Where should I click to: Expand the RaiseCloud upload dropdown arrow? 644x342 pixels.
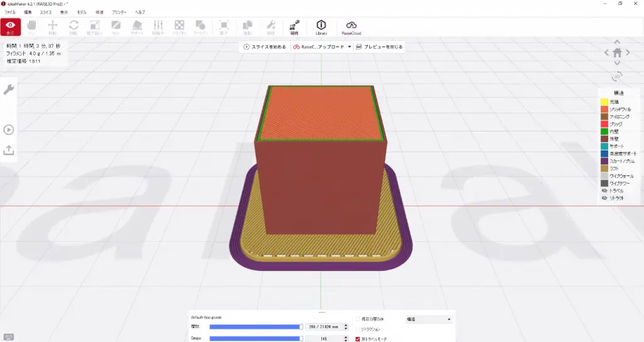click(x=350, y=47)
